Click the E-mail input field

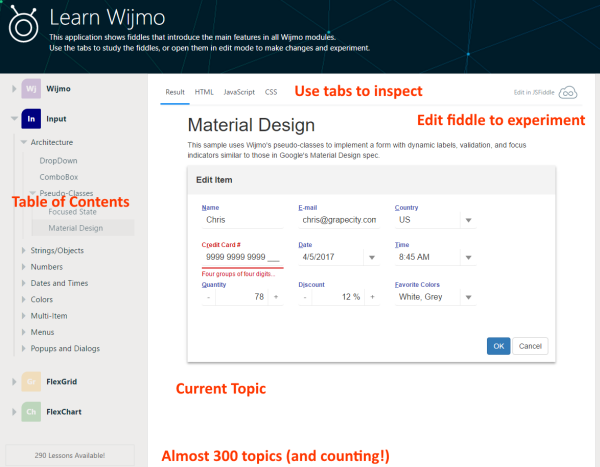coord(339,220)
